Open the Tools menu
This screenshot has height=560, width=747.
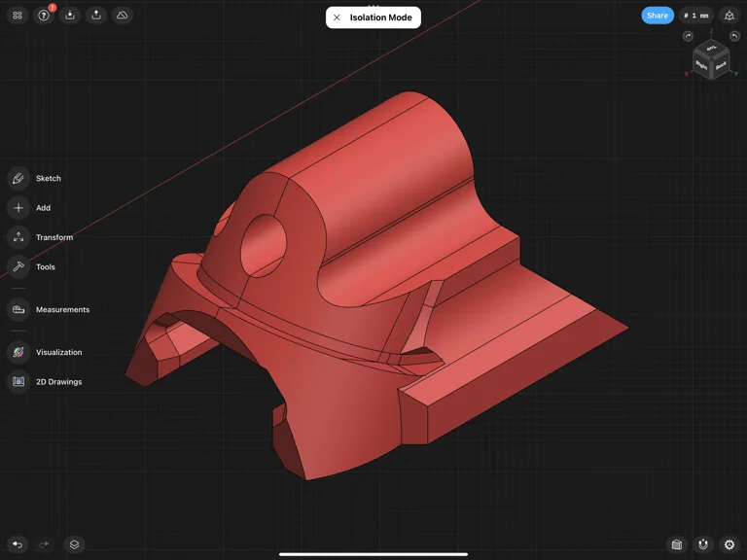click(x=18, y=266)
